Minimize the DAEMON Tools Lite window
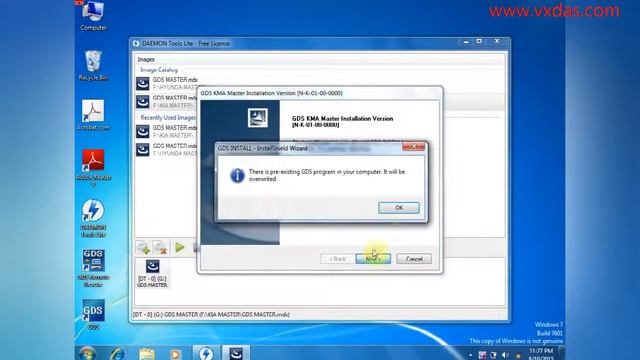Image resolution: width=640 pixels, height=360 pixels. [x=466, y=42]
